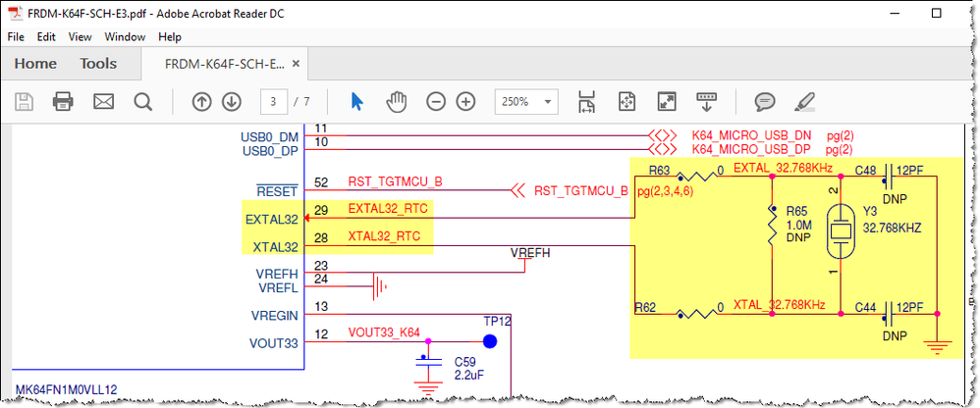
Task: Close the FRDM-K64F-SCH document tab
Action: coord(296,64)
